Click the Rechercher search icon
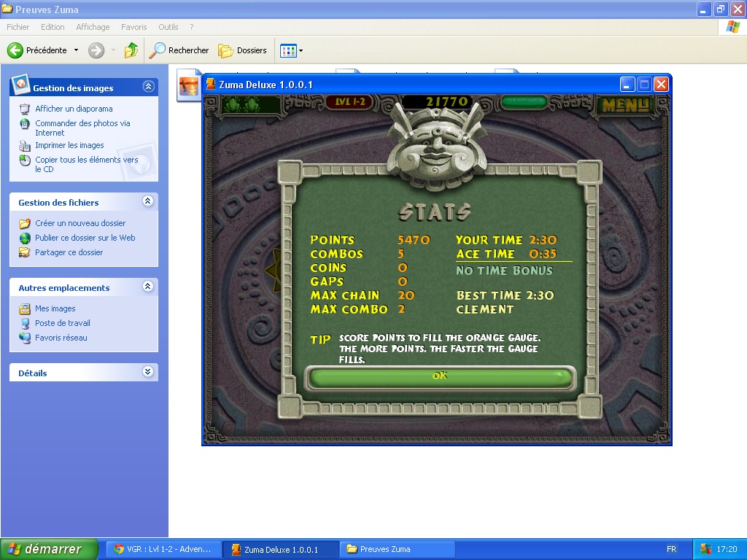This screenshot has width=747, height=560. coord(158,50)
